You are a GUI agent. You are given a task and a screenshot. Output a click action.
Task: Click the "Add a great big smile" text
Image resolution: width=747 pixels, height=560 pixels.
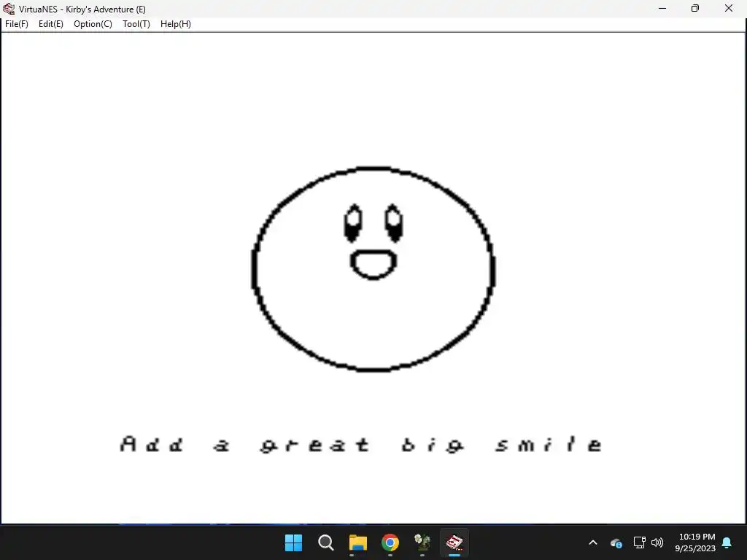pyautogui.click(x=361, y=444)
